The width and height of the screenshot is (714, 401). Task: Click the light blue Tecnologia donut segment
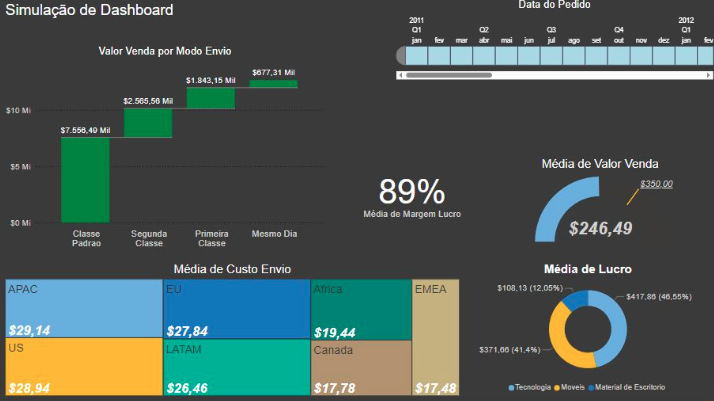coord(618,329)
